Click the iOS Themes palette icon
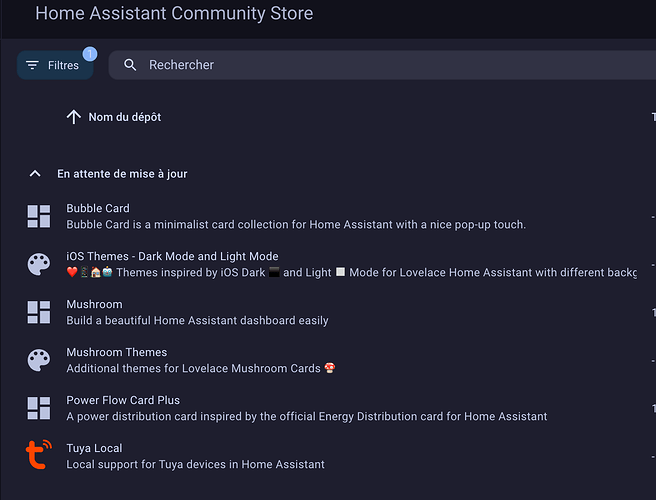 pos(38,264)
